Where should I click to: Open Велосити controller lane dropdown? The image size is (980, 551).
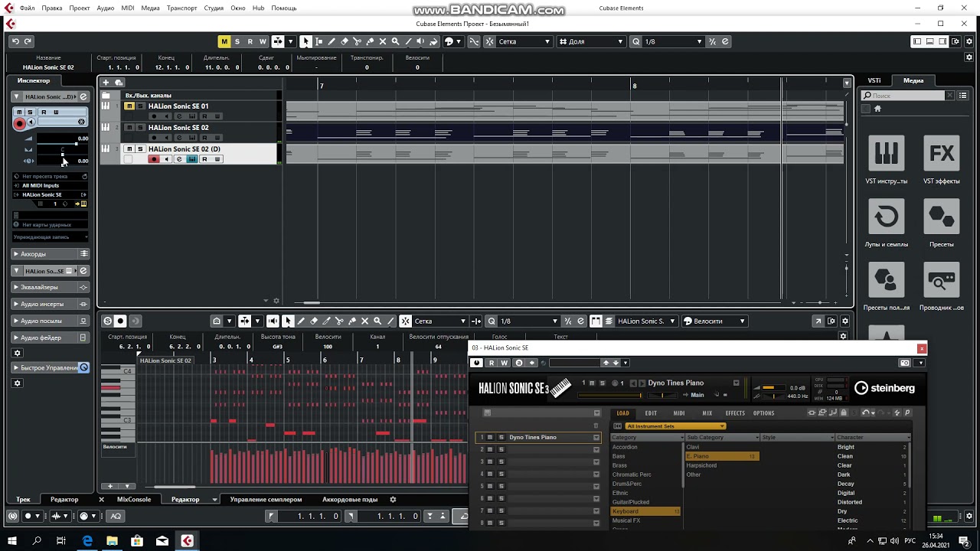click(714, 321)
